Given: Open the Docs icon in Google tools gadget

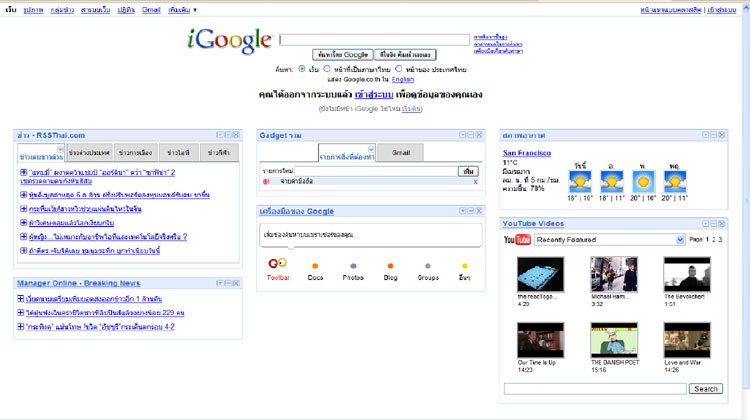Looking at the screenshot, I should click(x=315, y=266).
